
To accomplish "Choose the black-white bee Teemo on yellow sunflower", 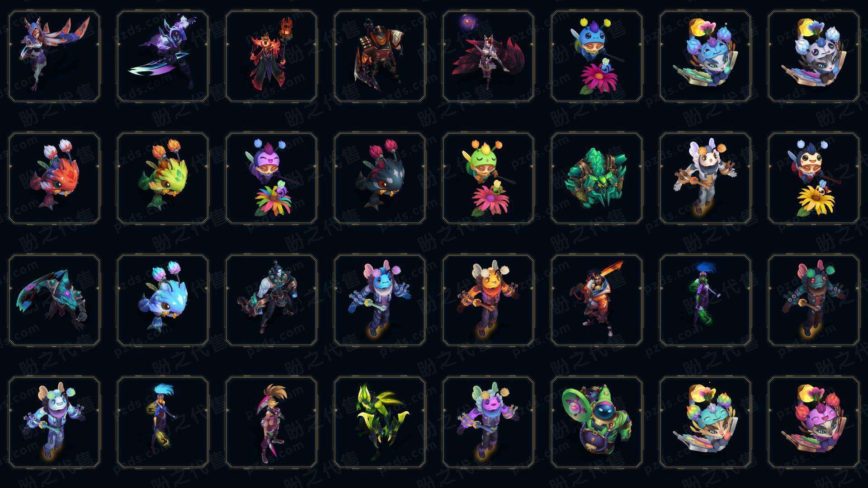I will [x=814, y=178].
